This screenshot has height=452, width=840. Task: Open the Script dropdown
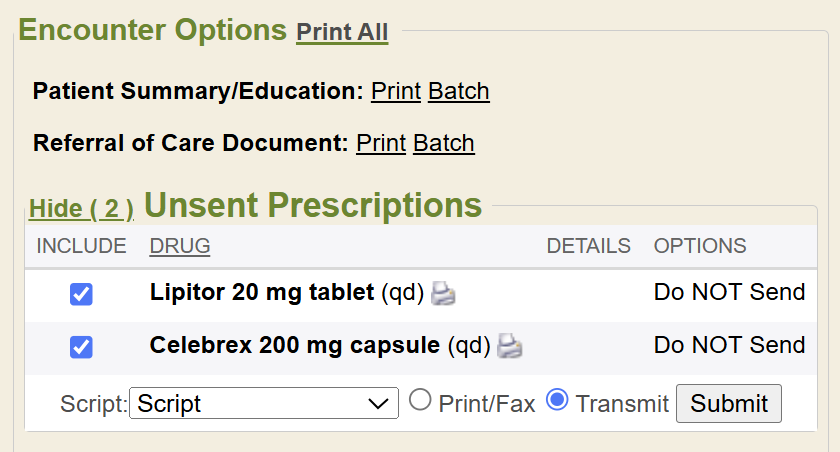pos(263,404)
